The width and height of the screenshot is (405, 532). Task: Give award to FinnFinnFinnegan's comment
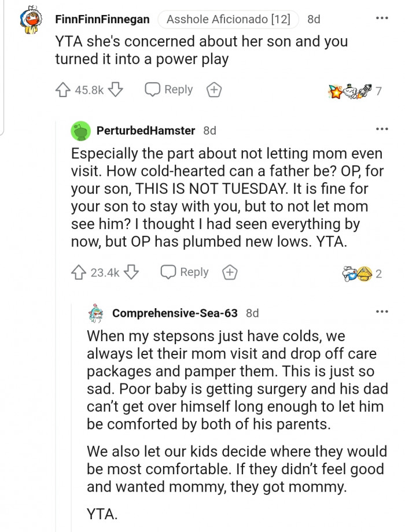pyautogui.click(x=214, y=90)
